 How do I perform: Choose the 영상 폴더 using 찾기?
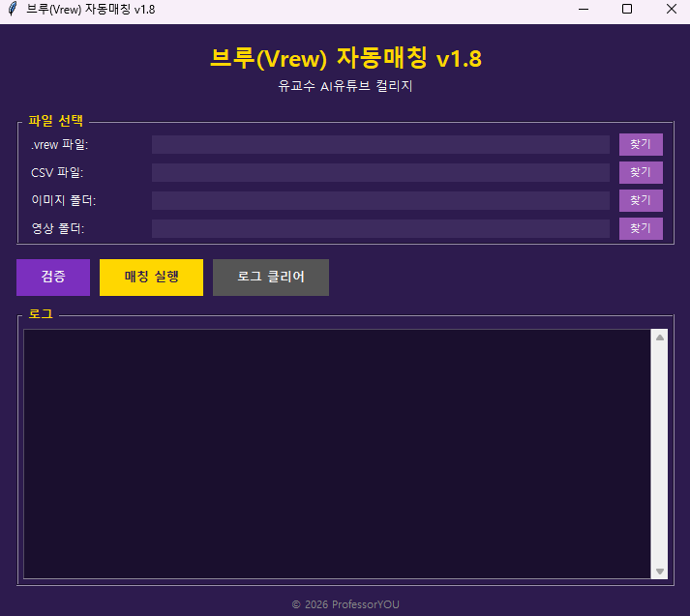pyautogui.click(x=641, y=228)
